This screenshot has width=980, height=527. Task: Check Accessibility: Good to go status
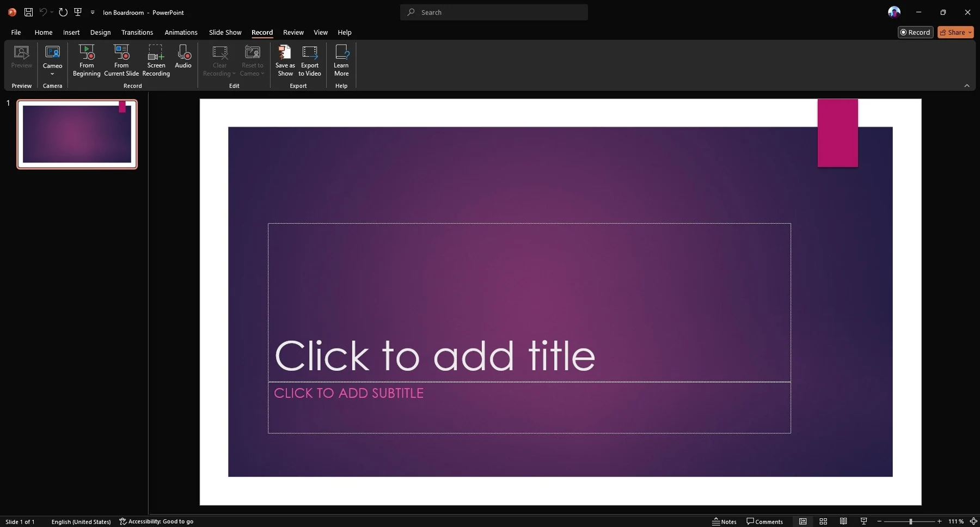tap(156, 522)
